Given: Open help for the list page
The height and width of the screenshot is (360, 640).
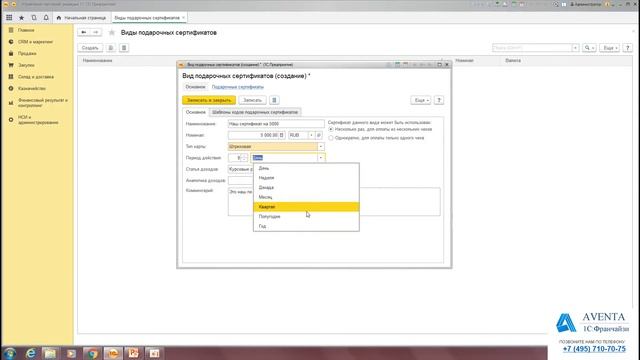Looking at the screenshot, I should point(628,48).
